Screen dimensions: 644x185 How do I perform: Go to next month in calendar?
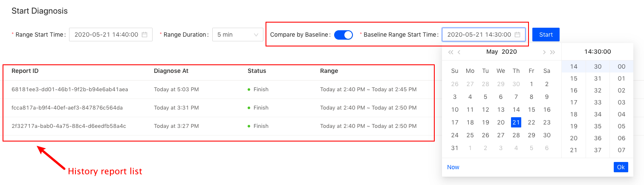pyautogui.click(x=544, y=52)
